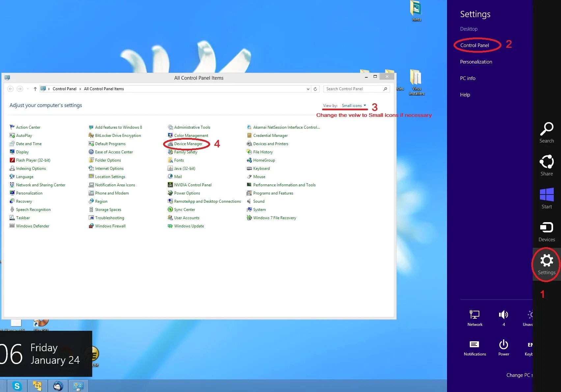Open the Settings charm gear icon

click(547, 260)
